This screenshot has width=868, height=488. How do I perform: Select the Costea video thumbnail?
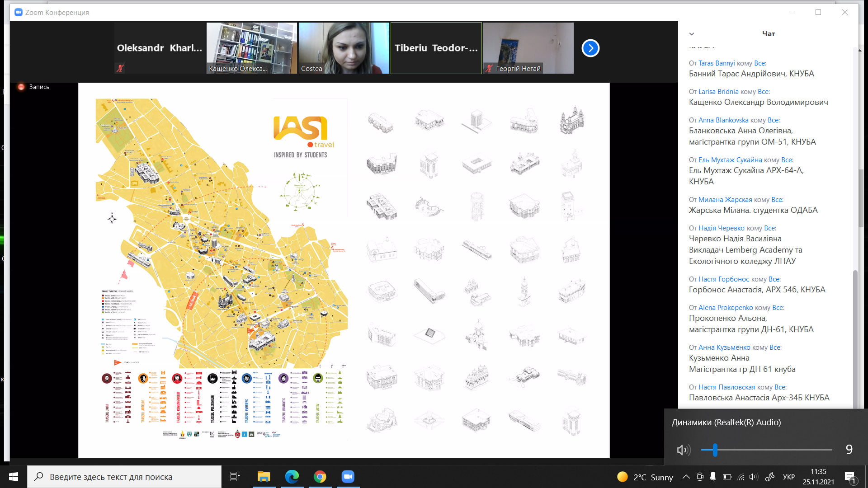(344, 48)
